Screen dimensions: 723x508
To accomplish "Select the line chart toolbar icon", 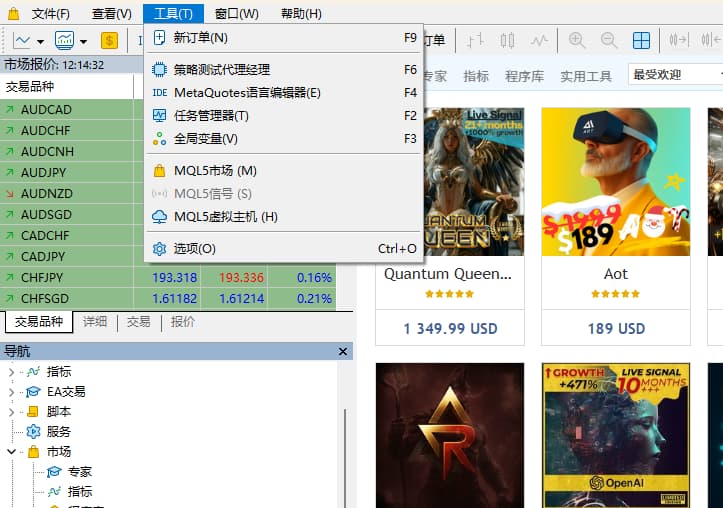I will (x=540, y=40).
